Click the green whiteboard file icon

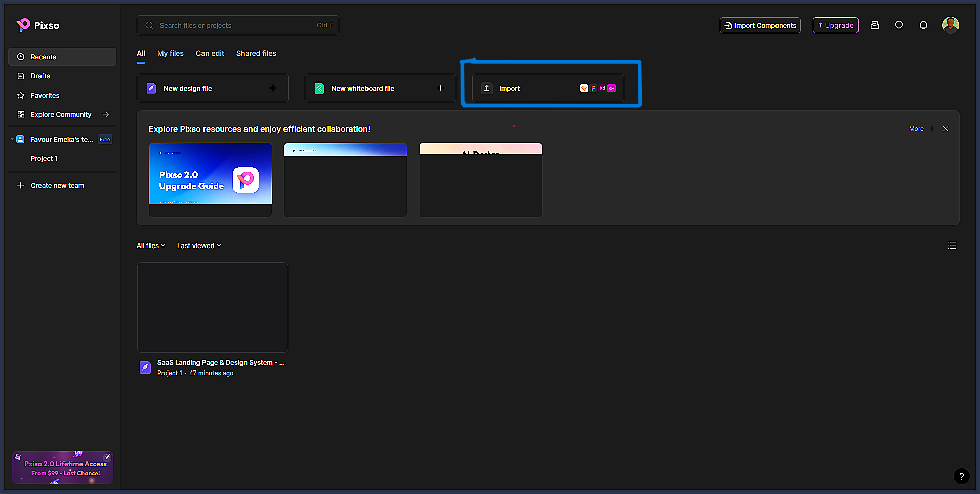point(319,88)
